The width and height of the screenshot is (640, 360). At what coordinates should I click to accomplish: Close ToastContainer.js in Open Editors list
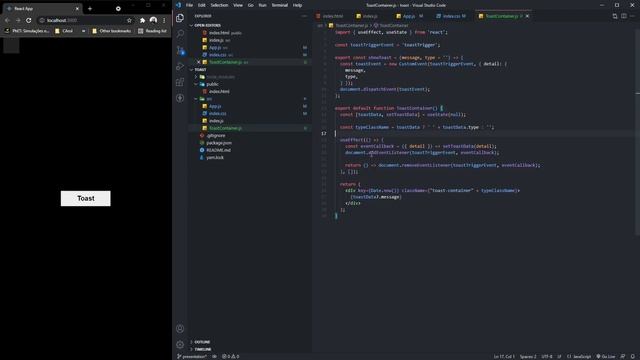pos(198,62)
